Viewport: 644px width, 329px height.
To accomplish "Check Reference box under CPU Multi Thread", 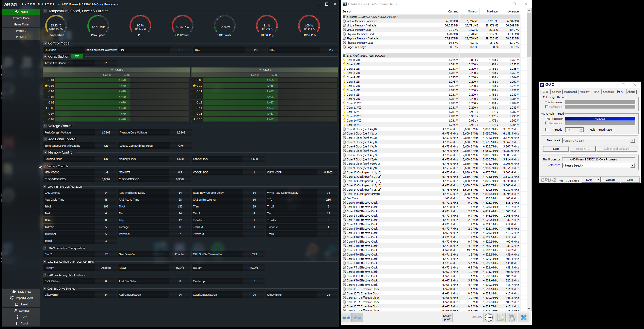I will click(547, 123).
